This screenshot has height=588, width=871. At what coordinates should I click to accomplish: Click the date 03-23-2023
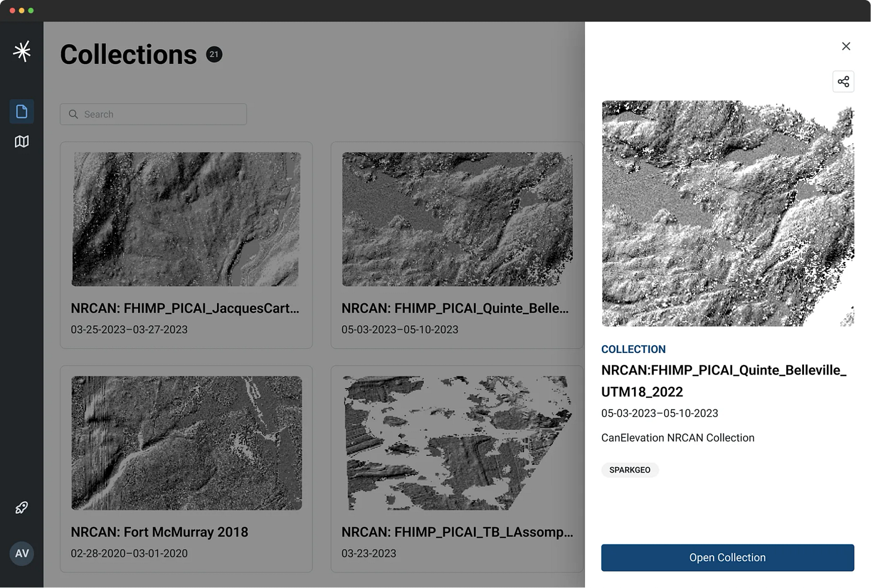tap(368, 553)
